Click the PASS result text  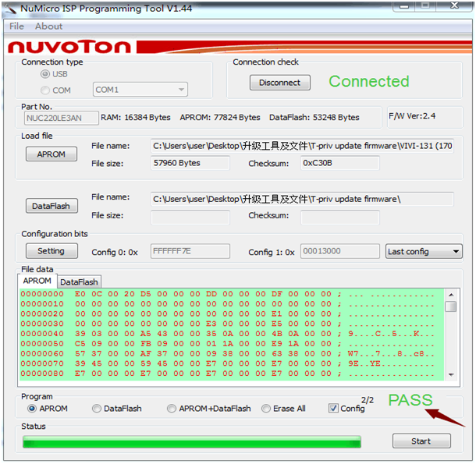(410, 400)
